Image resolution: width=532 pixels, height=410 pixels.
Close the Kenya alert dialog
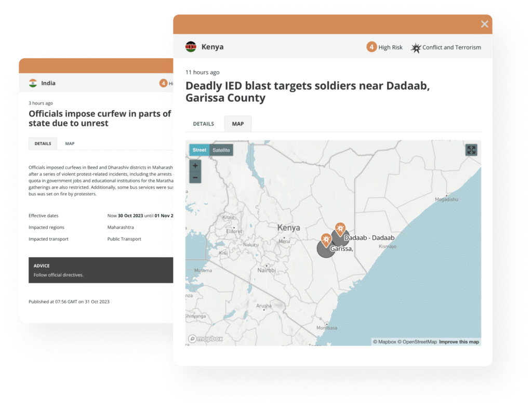485,24
